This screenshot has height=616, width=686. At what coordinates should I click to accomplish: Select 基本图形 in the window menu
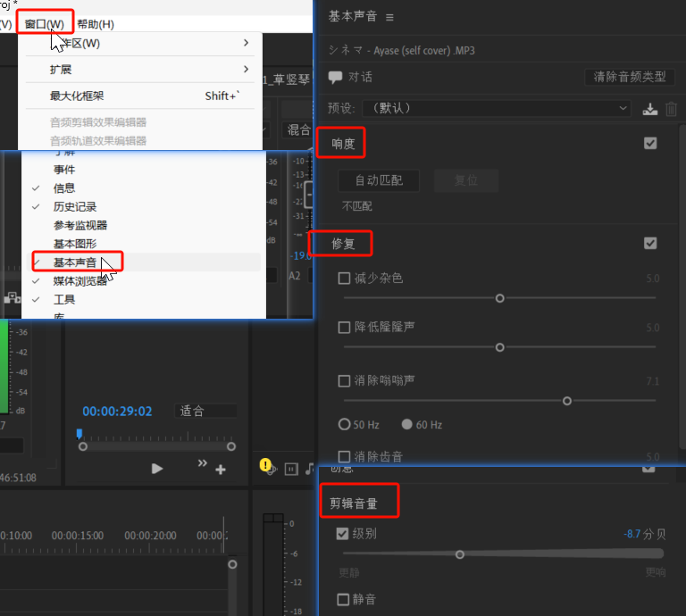(144, 244)
